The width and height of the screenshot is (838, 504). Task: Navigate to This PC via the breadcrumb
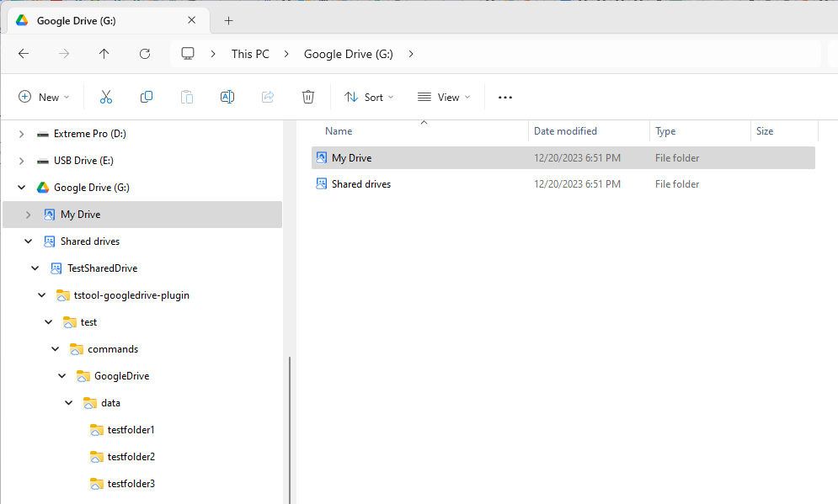[x=250, y=53]
